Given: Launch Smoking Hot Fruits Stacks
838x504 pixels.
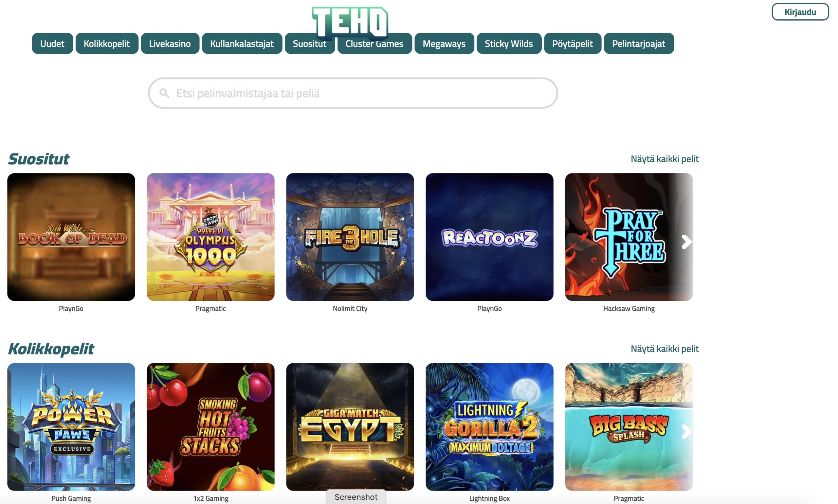Looking at the screenshot, I should point(210,426).
